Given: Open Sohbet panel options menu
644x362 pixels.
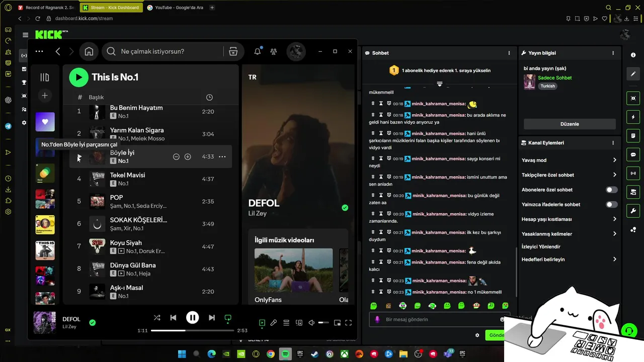Looking at the screenshot, I should (x=509, y=53).
